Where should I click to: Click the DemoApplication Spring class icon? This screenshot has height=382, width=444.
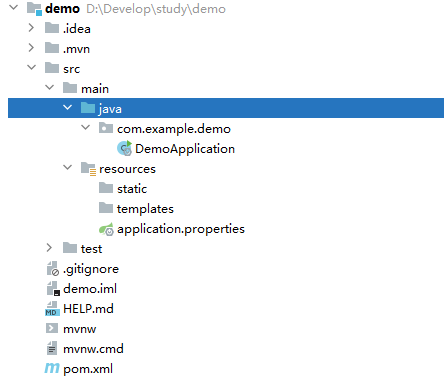pyautogui.click(x=125, y=148)
